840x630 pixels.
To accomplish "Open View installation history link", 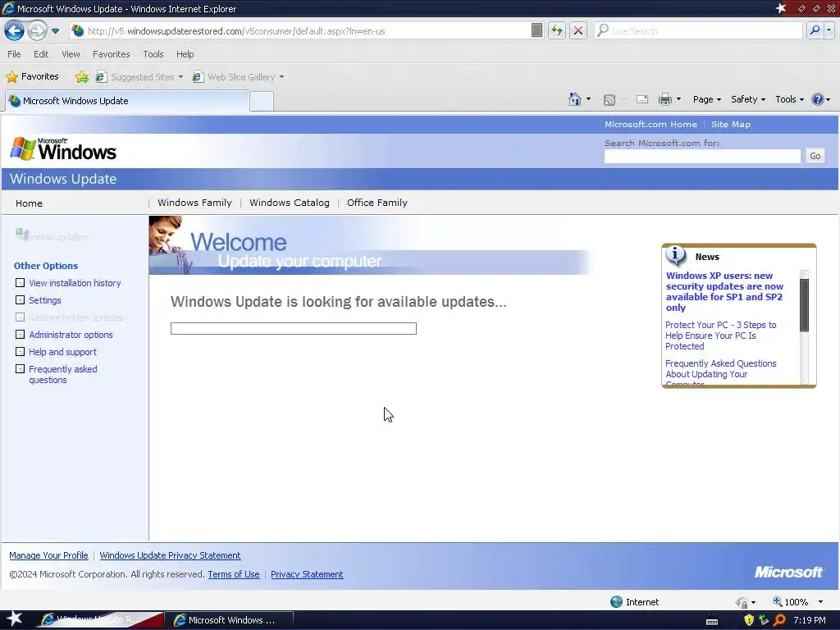I will click(x=75, y=283).
